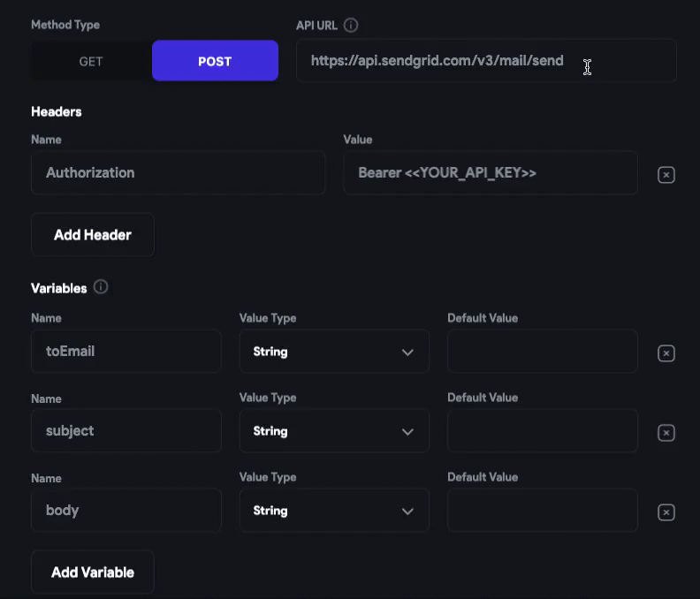
Task: Remove the Authorization header row
Action: [x=666, y=175]
